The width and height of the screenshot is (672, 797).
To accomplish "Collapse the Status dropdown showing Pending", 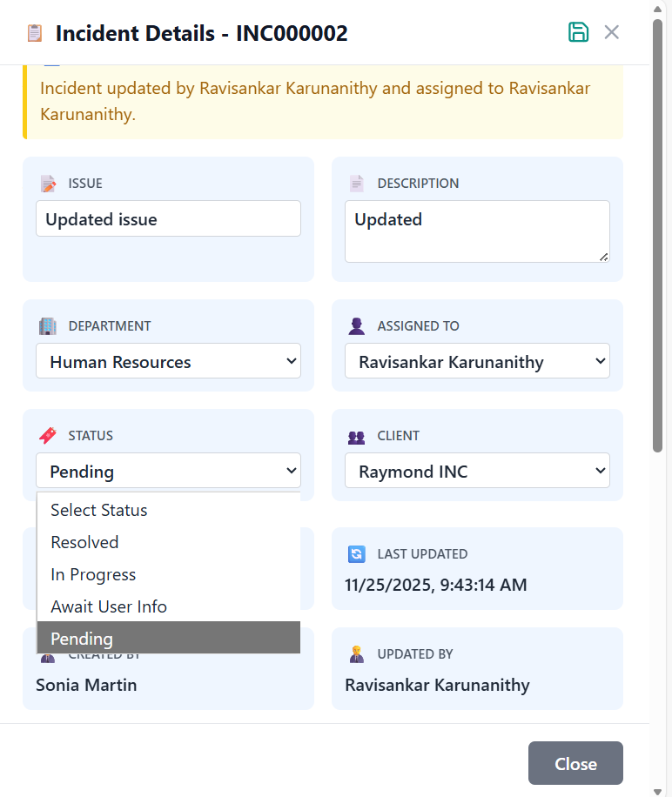I will point(168,472).
